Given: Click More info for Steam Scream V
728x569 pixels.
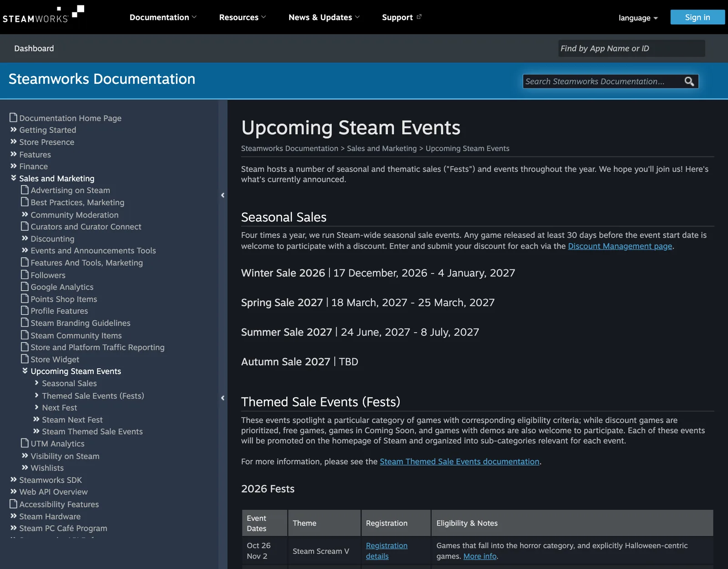Looking at the screenshot, I should (480, 556).
